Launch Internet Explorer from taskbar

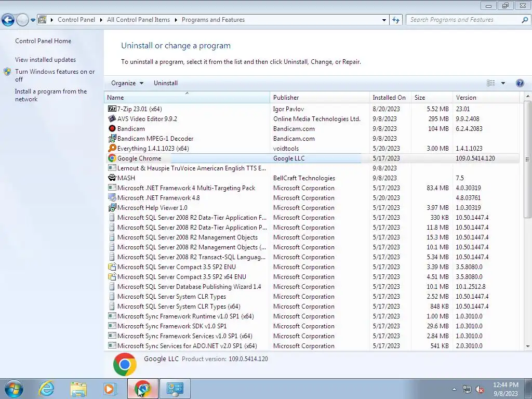[x=46, y=389]
